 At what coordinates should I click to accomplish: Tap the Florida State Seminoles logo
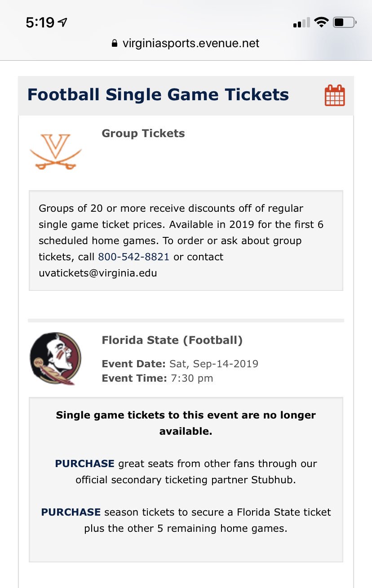(x=56, y=359)
